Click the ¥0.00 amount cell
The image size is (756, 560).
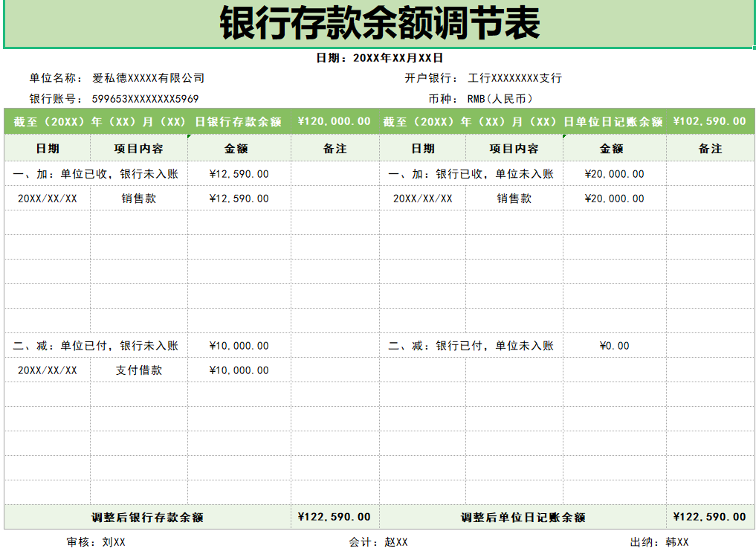click(614, 346)
